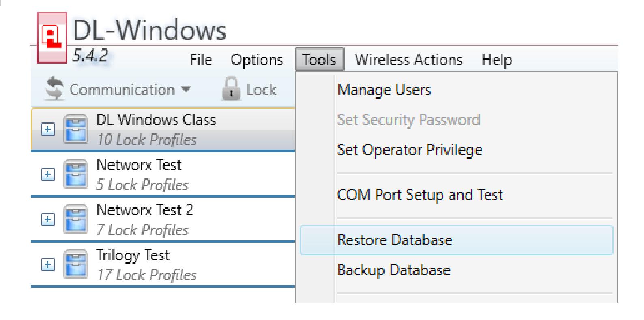This screenshot has width=644, height=320.
Task: Click the '7 Lock Profiles' text
Action: pyautogui.click(x=142, y=230)
